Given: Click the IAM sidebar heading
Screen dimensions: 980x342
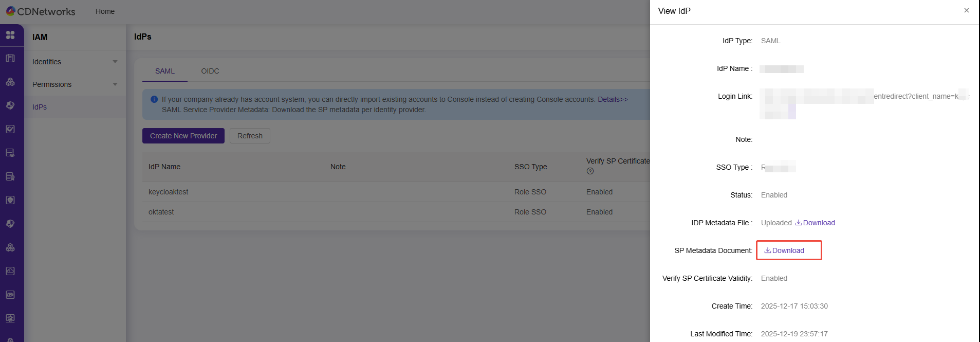Looking at the screenshot, I should click(40, 37).
